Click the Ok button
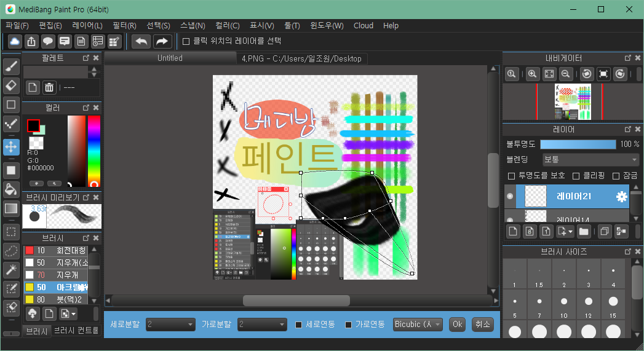Screen dimensions: 644x351 point(458,325)
